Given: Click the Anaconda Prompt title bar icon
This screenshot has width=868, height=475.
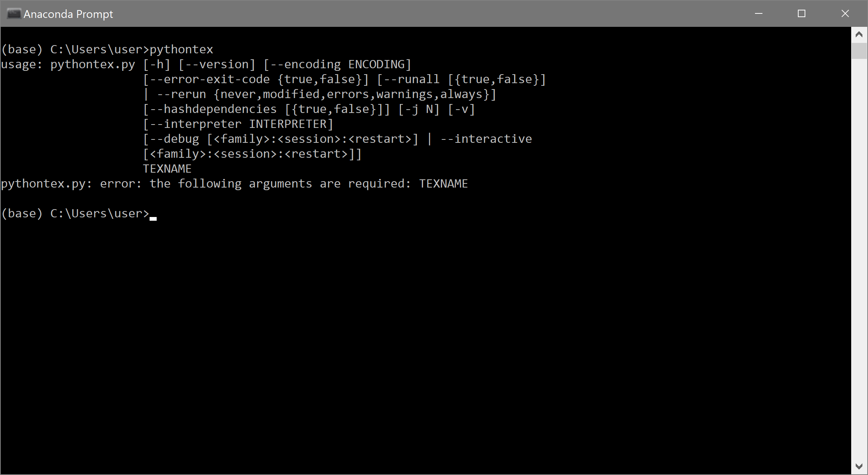Looking at the screenshot, I should (14, 13).
